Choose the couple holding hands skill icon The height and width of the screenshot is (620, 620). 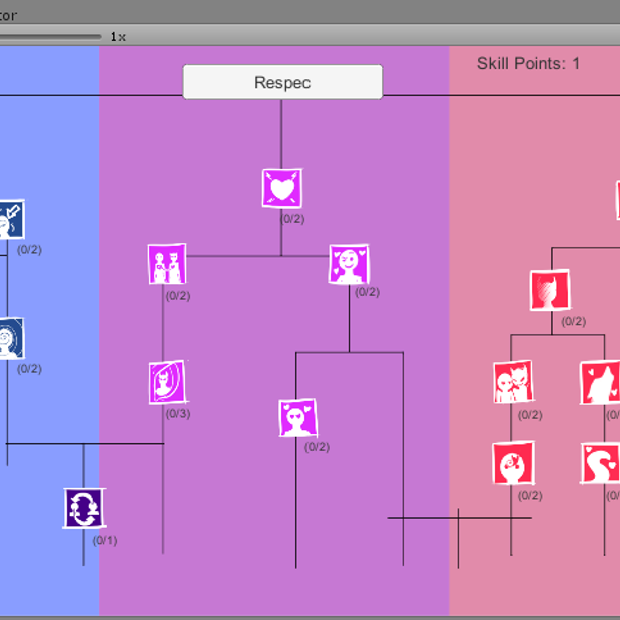(167, 264)
